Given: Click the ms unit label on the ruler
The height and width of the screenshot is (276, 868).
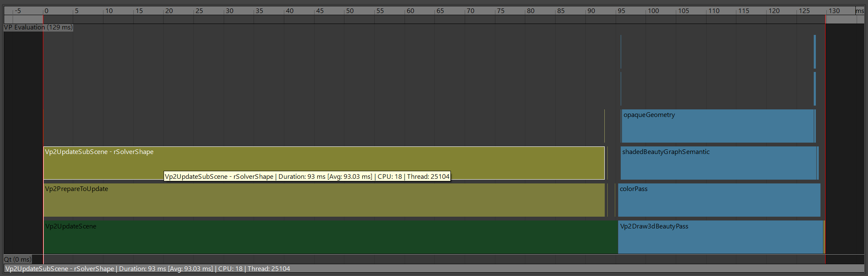Looking at the screenshot, I should pos(860,11).
